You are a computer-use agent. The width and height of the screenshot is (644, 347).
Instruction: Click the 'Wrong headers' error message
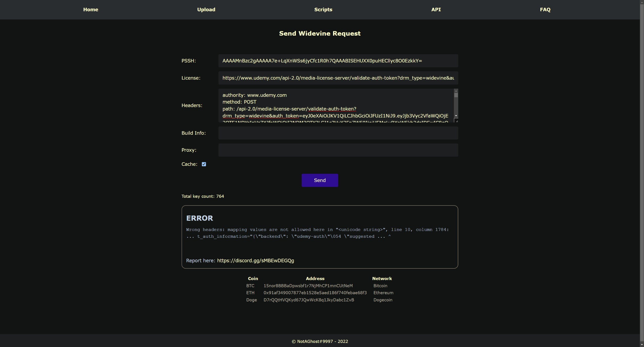point(317,233)
